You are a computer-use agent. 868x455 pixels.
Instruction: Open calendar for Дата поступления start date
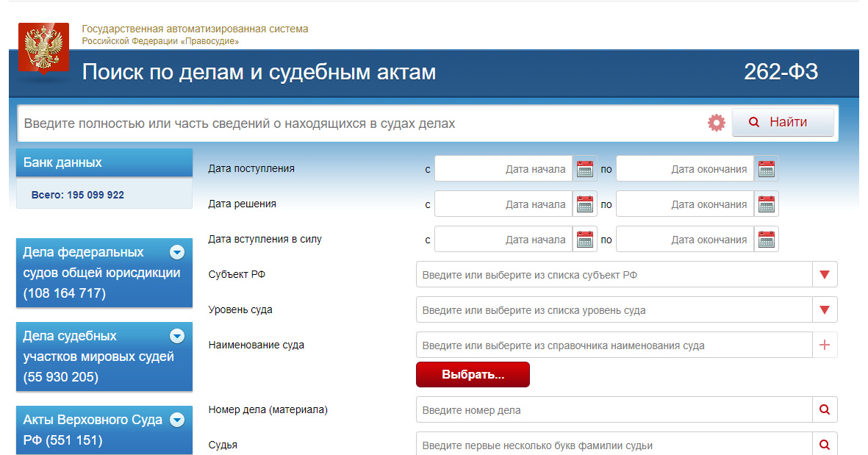click(585, 169)
